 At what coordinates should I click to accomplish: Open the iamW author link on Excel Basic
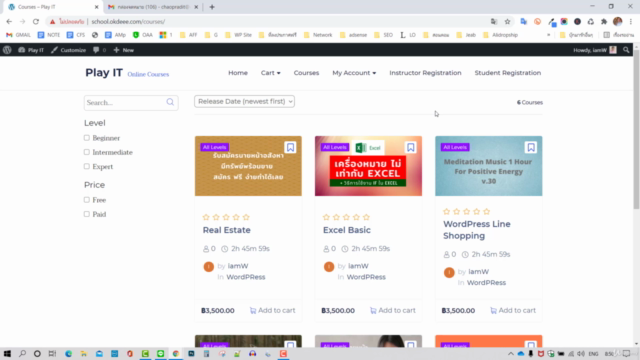tap(358, 266)
